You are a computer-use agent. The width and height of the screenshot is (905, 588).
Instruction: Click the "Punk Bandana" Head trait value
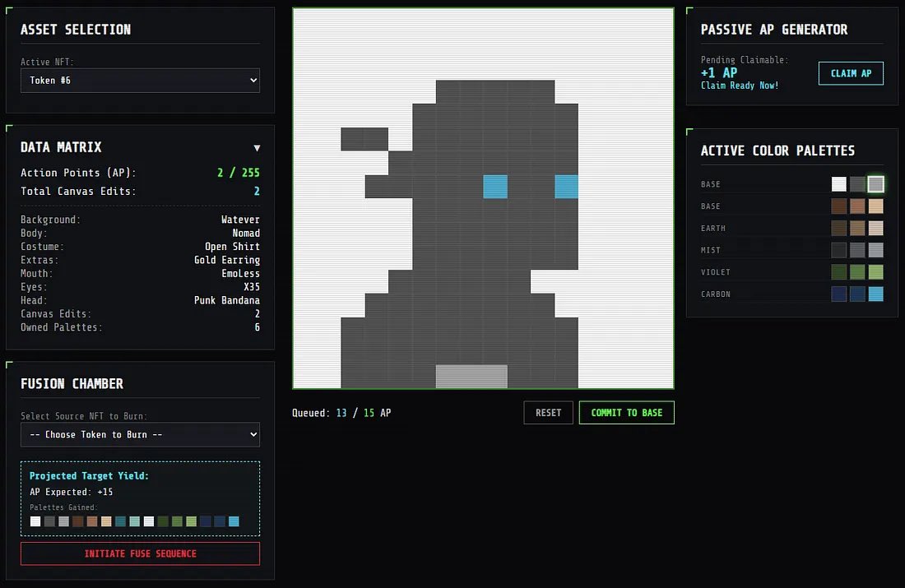(x=227, y=300)
